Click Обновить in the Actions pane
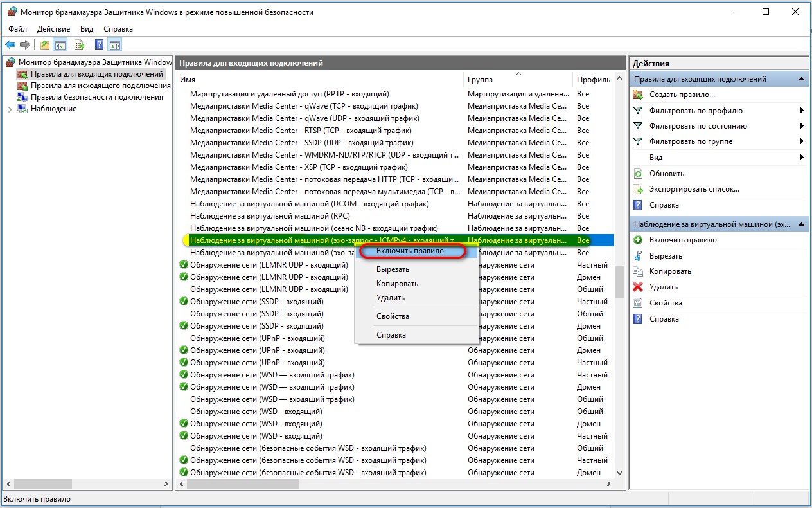 (x=667, y=174)
